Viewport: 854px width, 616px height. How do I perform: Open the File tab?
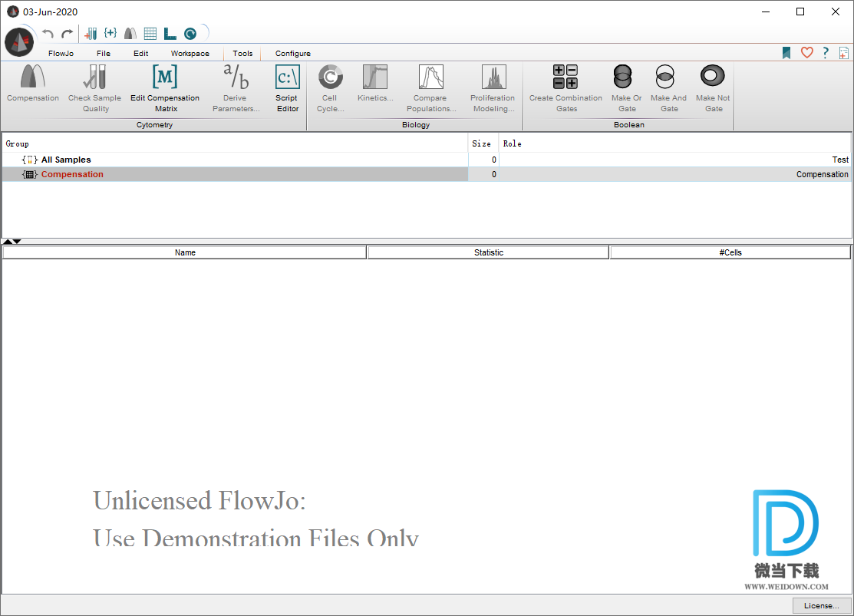tap(104, 54)
